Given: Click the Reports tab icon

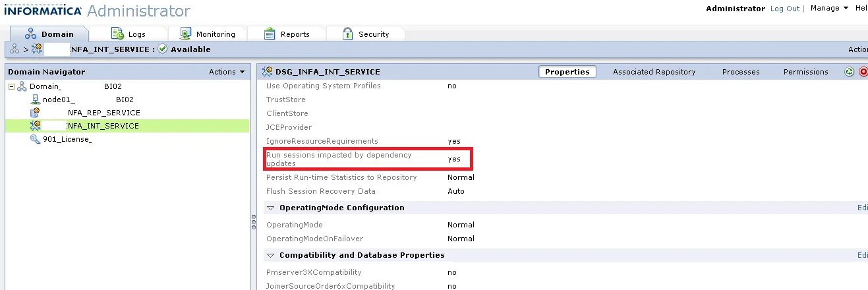Looking at the screenshot, I should click(x=270, y=34).
